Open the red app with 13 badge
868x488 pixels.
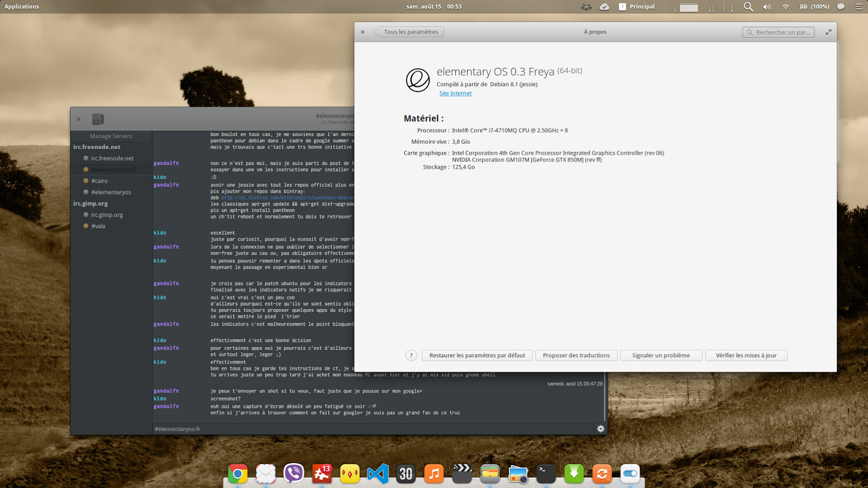coord(322,474)
